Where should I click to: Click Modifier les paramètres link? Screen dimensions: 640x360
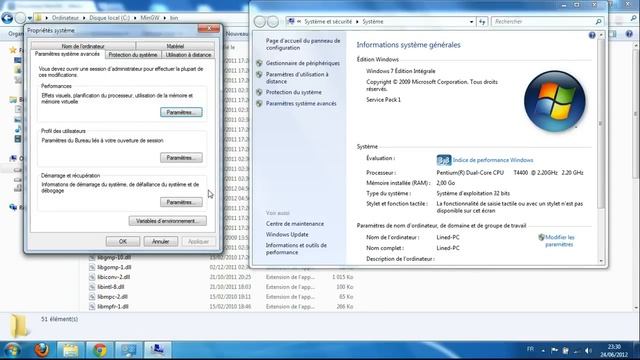point(560,241)
